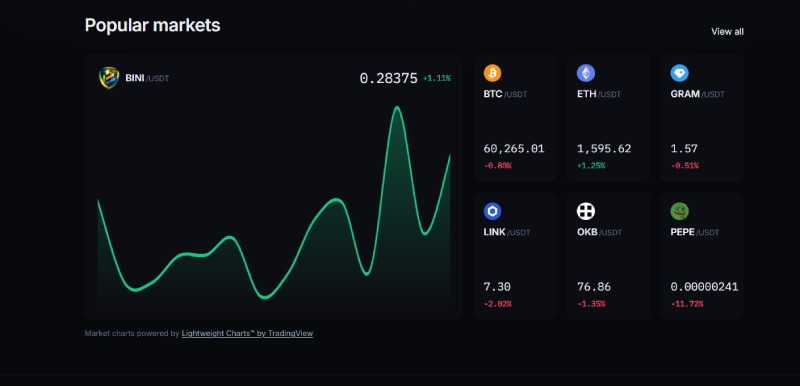Select the PEPE/USDT pair label
The image size is (800, 386).
click(x=695, y=233)
